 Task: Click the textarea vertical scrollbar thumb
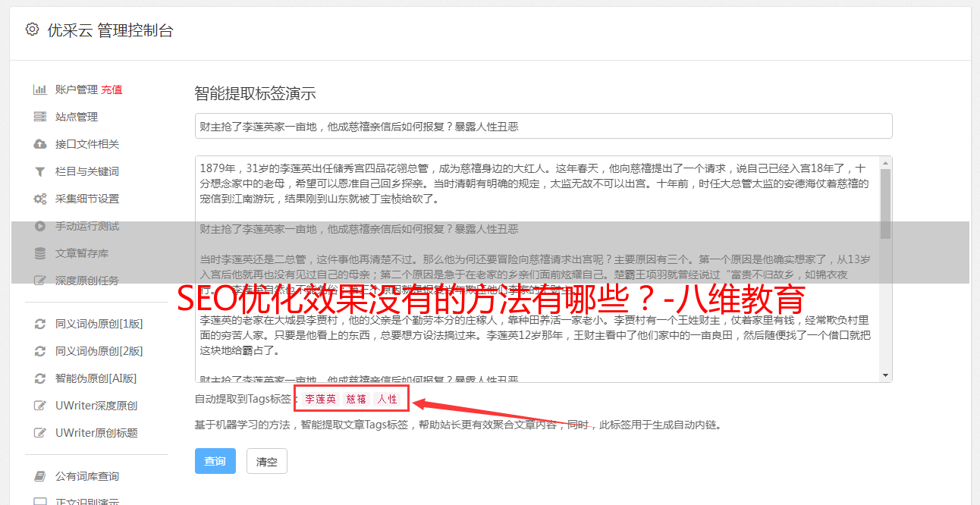tap(885, 203)
